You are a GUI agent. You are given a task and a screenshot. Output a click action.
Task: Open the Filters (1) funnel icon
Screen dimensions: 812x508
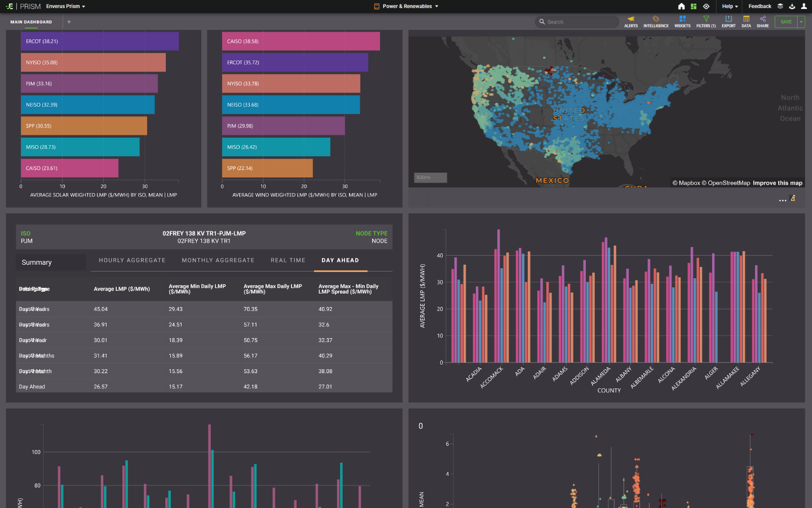click(705, 20)
